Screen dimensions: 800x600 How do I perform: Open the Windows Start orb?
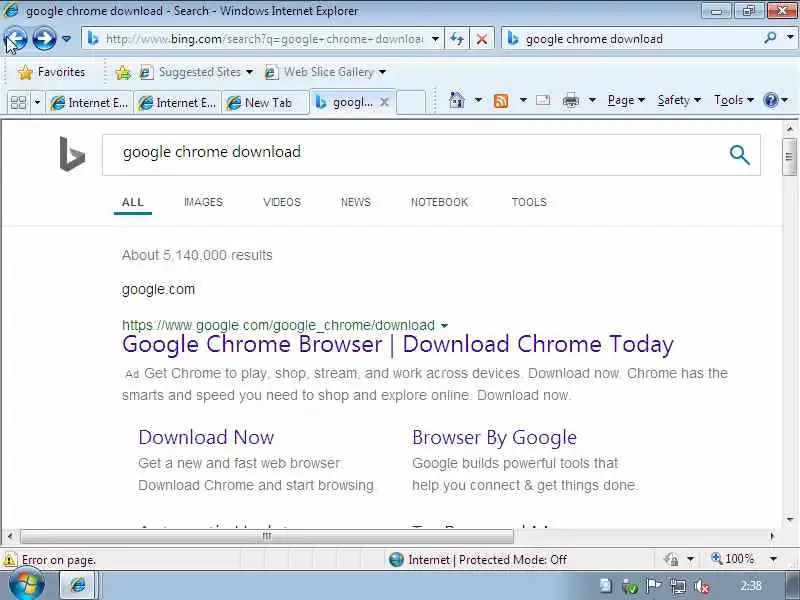tap(27, 585)
